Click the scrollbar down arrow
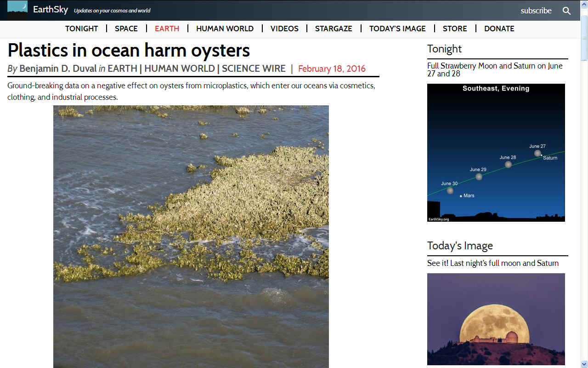The height and width of the screenshot is (368, 588). tap(584, 364)
